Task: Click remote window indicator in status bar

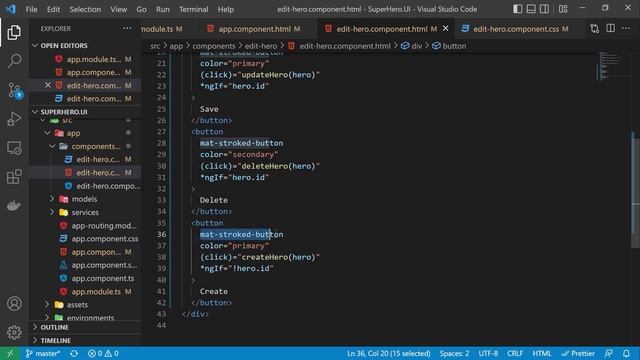Action: point(10,353)
